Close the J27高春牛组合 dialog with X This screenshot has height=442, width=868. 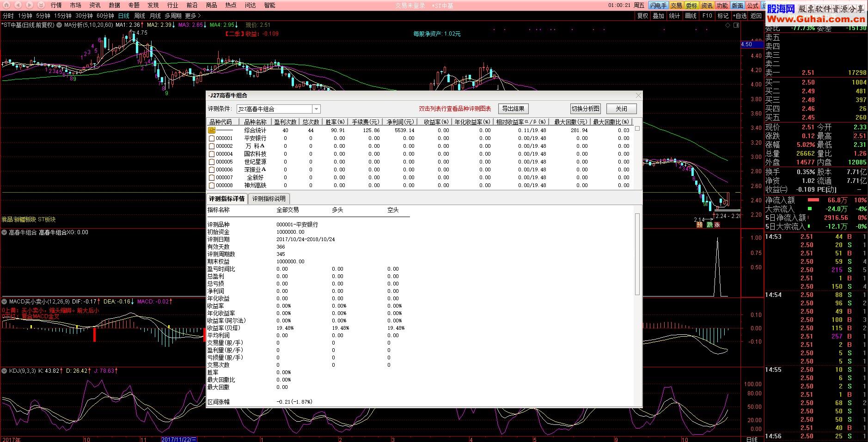tap(638, 95)
